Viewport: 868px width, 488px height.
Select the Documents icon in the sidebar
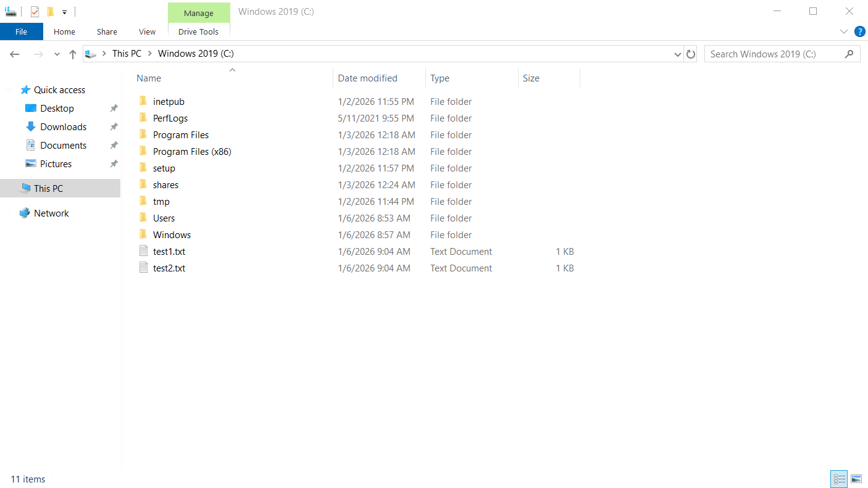coord(31,146)
